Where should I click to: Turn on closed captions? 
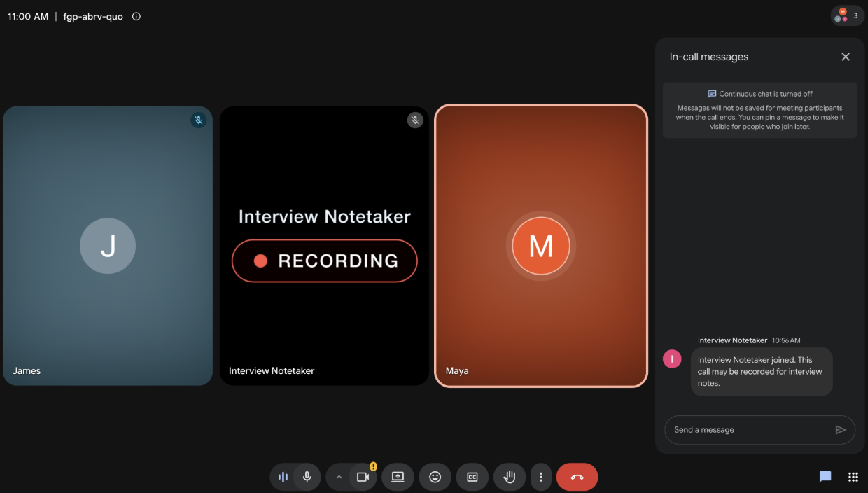(x=472, y=477)
